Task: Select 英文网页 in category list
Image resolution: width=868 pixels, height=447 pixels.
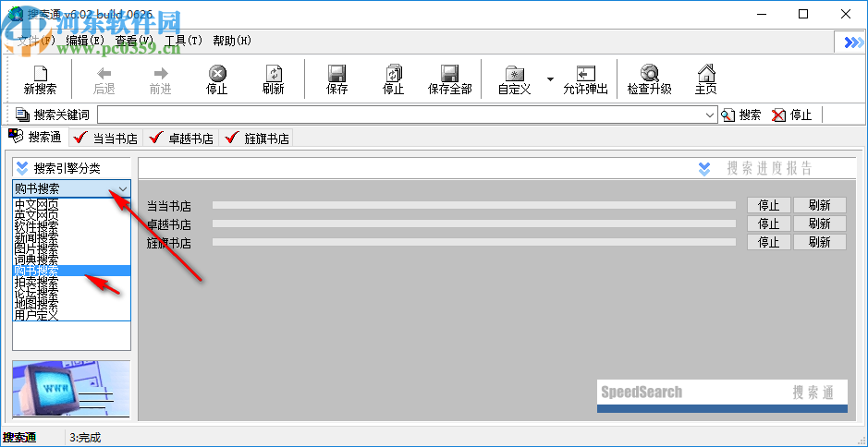Action: pos(71,214)
